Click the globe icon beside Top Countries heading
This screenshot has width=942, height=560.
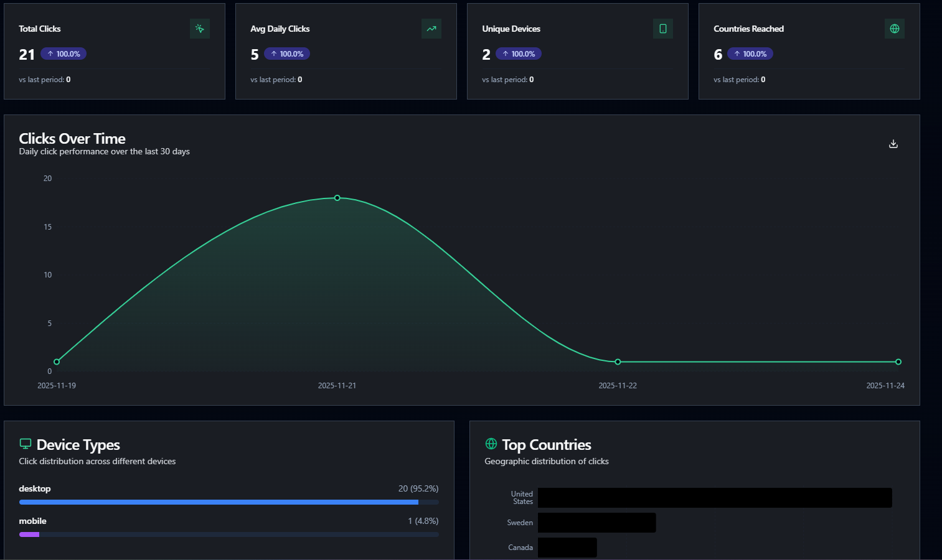click(491, 444)
